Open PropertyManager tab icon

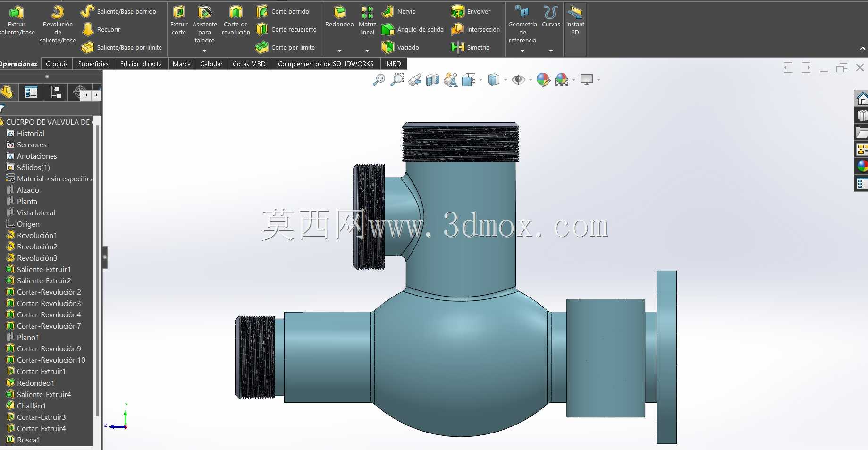31,92
